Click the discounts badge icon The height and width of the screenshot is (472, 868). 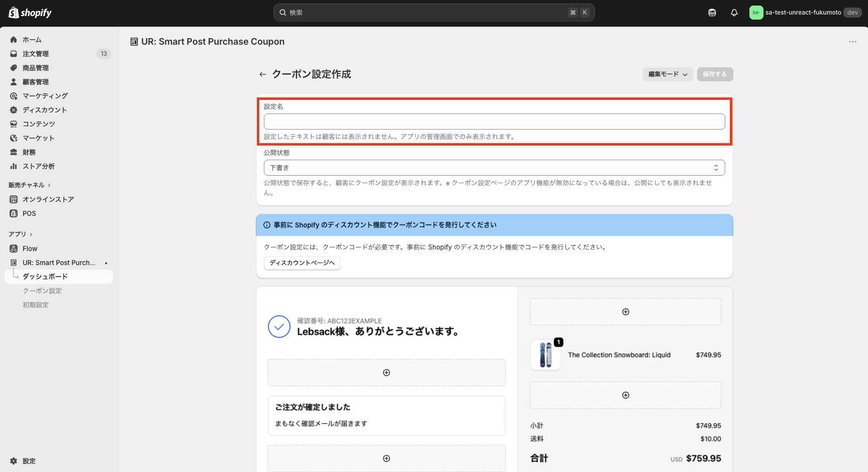click(x=14, y=110)
